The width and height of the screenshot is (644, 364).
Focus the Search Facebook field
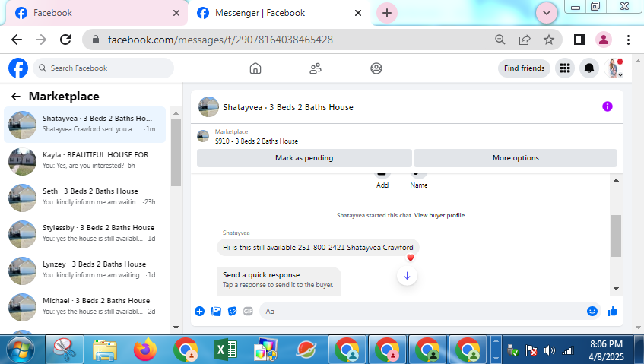pyautogui.click(x=103, y=68)
